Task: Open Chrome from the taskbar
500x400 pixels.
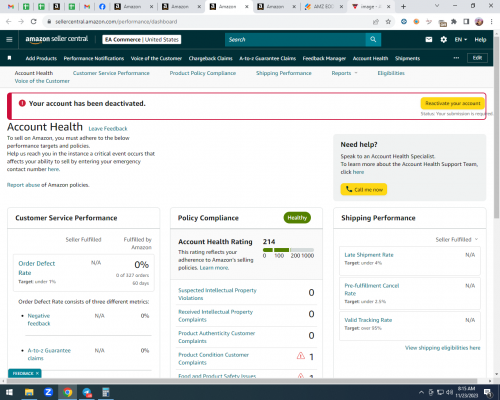Action: coord(68,392)
